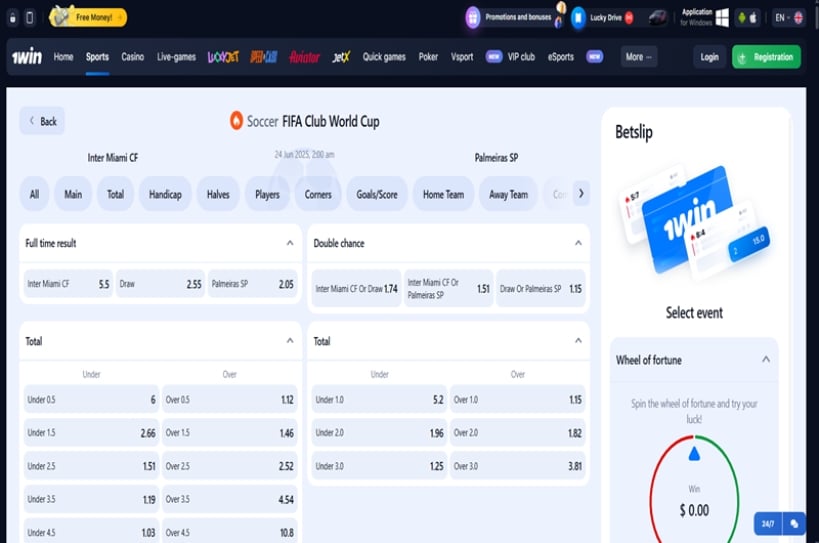Pick Over 2.0 at odds 1.82

pos(518,433)
